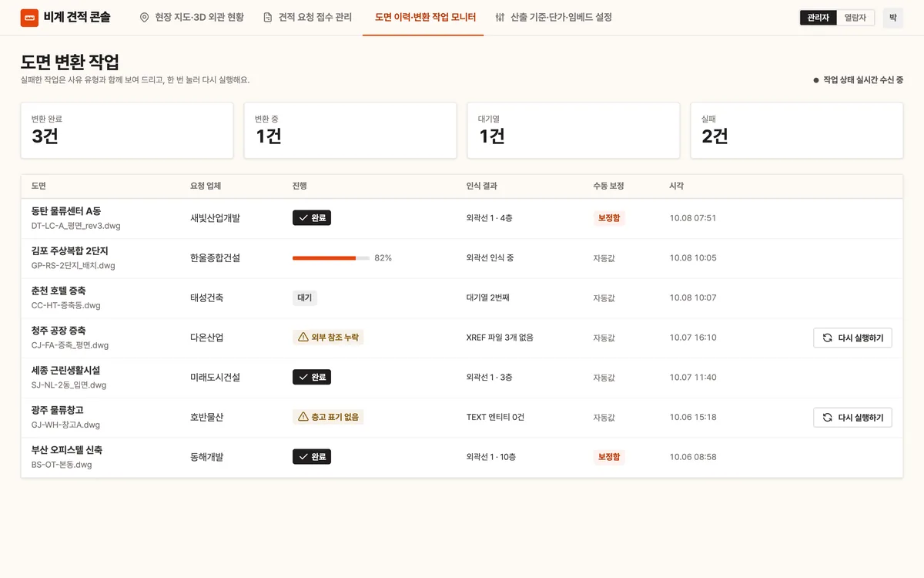Click the 도면 column header

pyautogui.click(x=38, y=187)
